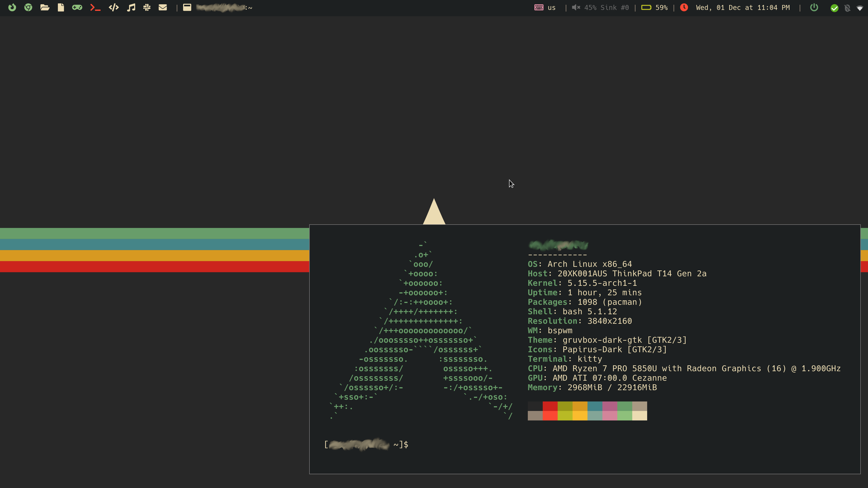Switch to the gamepad games workspace
The height and width of the screenshot is (488, 868).
(77, 7)
